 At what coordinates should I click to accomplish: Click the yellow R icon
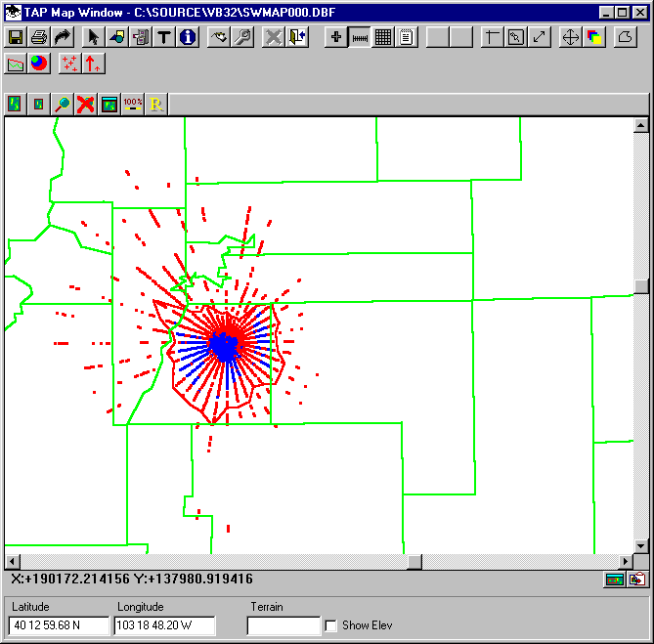tap(156, 104)
